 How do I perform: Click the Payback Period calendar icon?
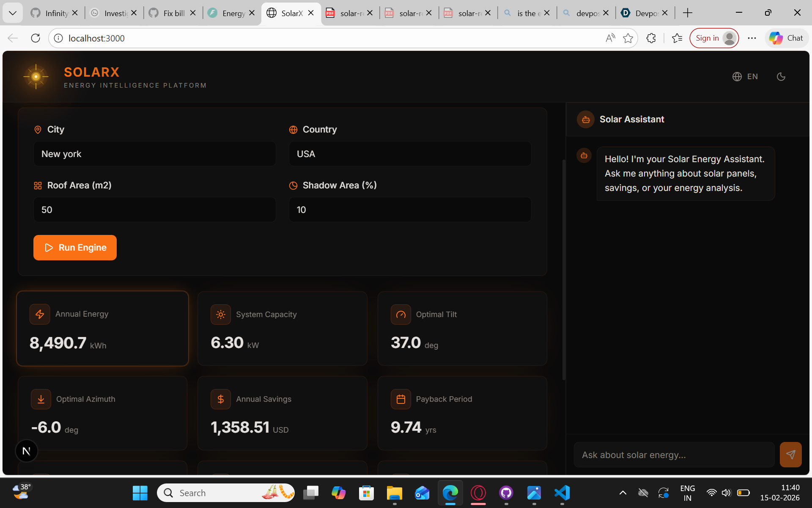click(x=401, y=399)
